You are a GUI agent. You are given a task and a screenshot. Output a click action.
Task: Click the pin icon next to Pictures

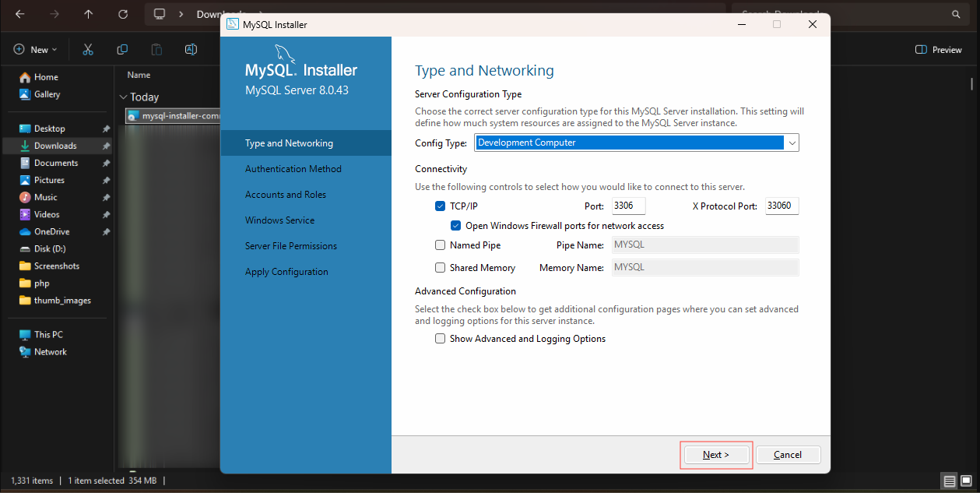pyautogui.click(x=106, y=180)
